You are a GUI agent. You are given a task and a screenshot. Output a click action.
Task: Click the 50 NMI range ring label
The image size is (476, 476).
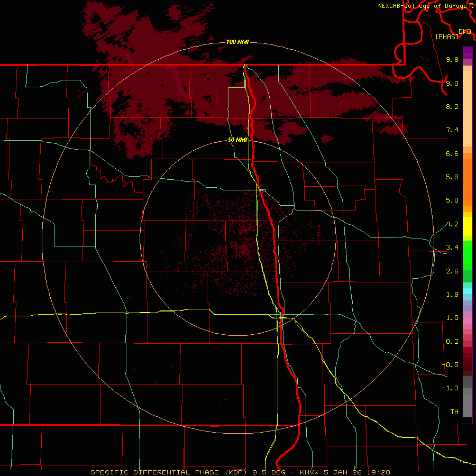(x=237, y=140)
